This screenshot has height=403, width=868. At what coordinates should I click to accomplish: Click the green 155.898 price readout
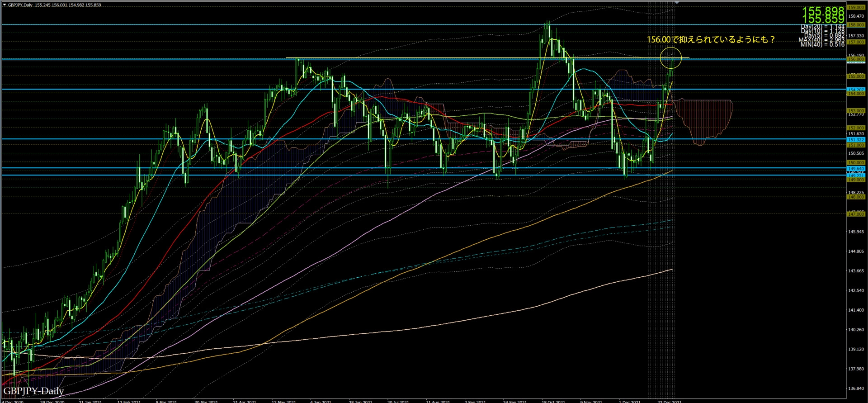(x=823, y=10)
